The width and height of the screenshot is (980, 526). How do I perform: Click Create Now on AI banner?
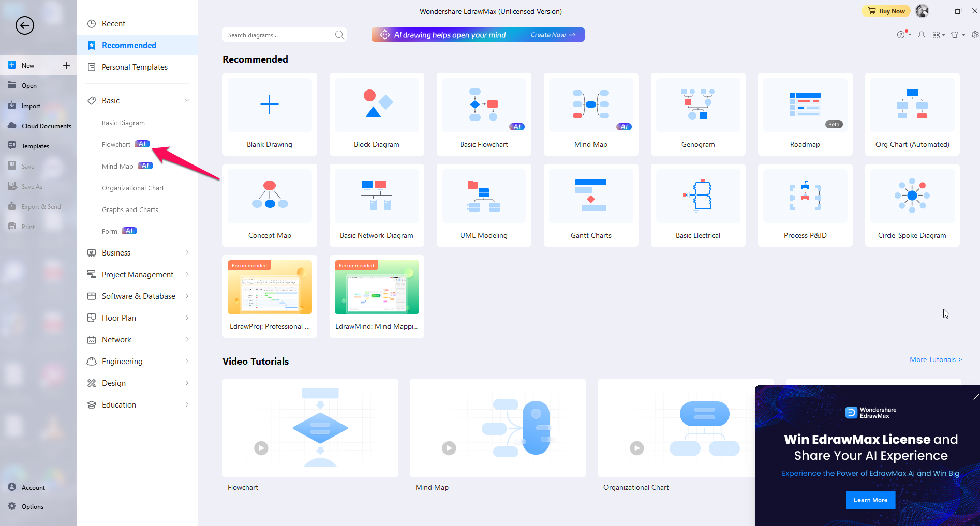coord(553,35)
